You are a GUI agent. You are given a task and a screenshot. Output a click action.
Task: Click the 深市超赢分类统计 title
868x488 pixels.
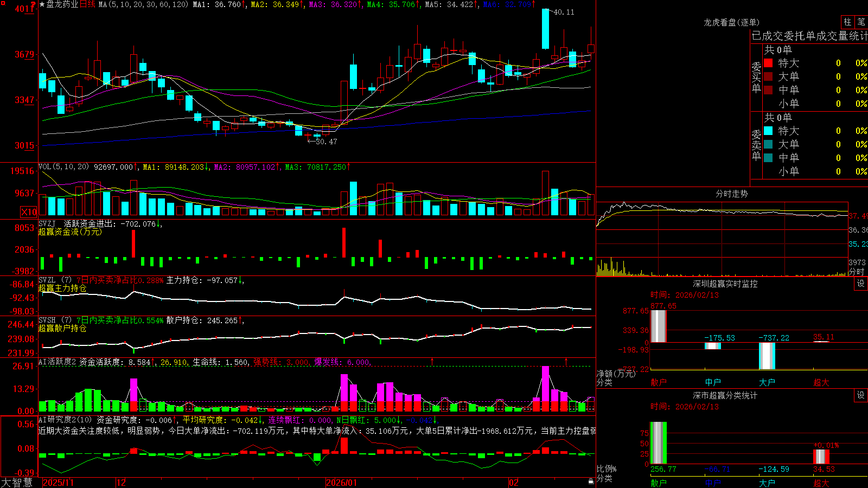[725, 395]
